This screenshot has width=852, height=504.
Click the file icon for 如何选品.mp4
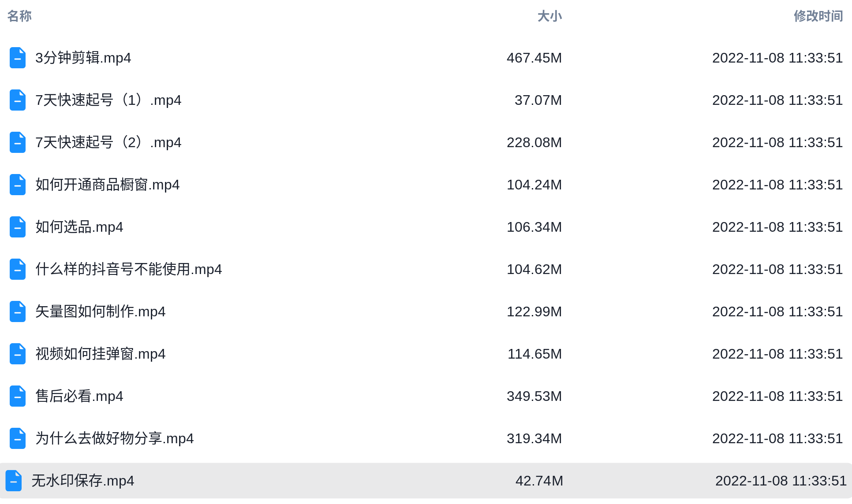click(18, 227)
